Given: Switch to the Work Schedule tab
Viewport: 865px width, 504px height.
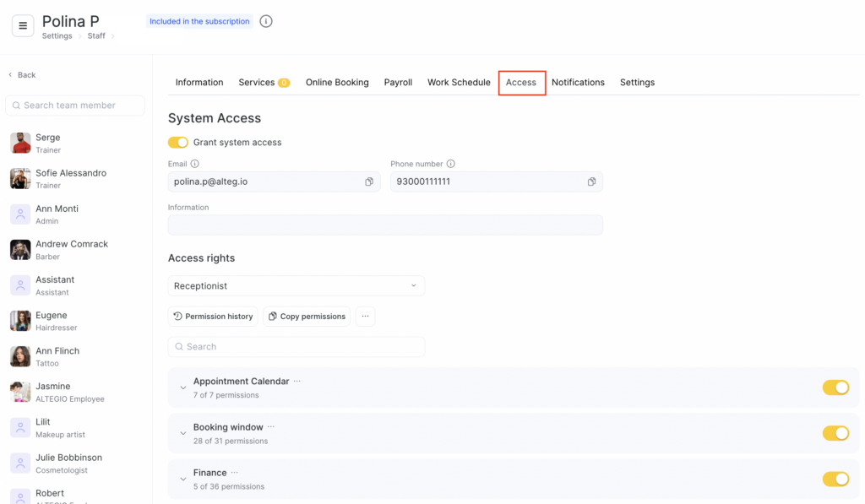Looking at the screenshot, I should 459,83.
